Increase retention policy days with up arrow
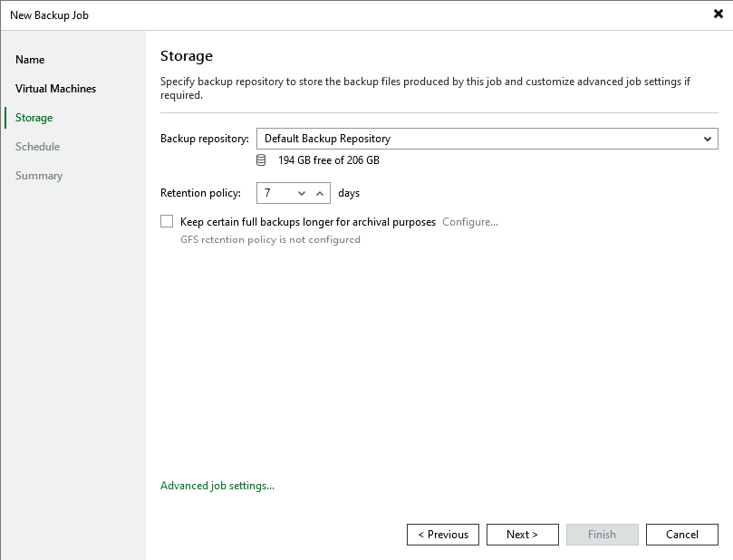 point(320,193)
